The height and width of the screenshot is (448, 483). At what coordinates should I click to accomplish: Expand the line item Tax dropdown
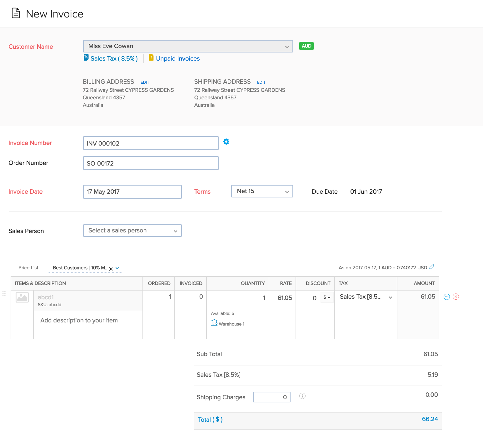(x=390, y=297)
